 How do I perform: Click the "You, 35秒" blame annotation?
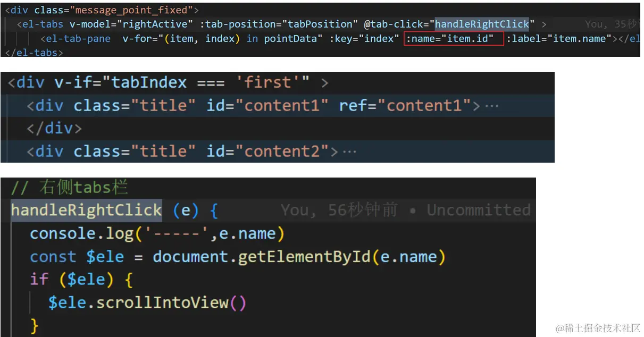click(612, 24)
